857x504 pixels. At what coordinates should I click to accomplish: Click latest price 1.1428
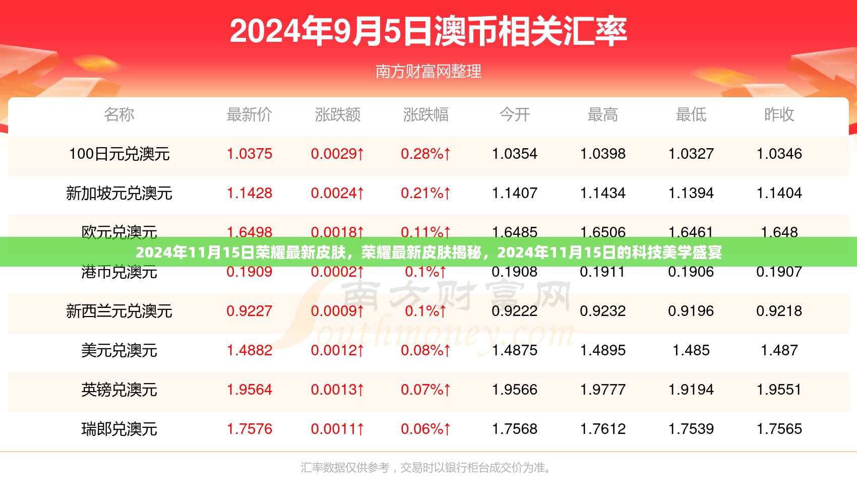(x=250, y=193)
